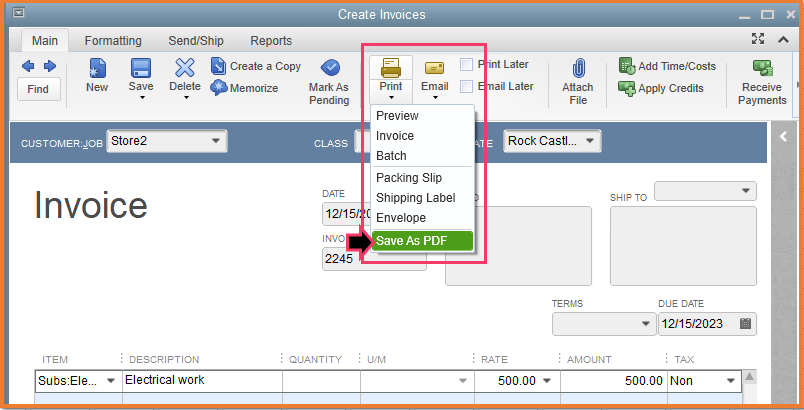Image resolution: width=804 pixels, height=410 pixels.
Task: Switch to the Send/Ship tab
Action: [196, 40]
